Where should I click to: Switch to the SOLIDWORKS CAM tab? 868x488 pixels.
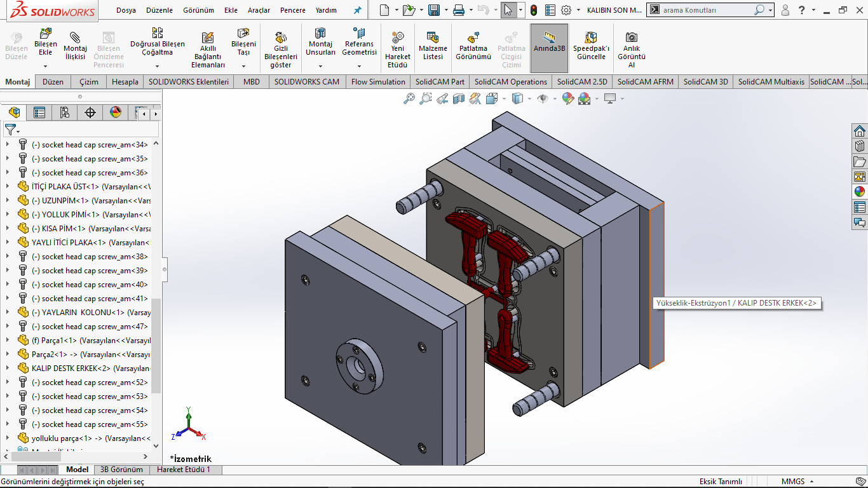pos(307,82)
